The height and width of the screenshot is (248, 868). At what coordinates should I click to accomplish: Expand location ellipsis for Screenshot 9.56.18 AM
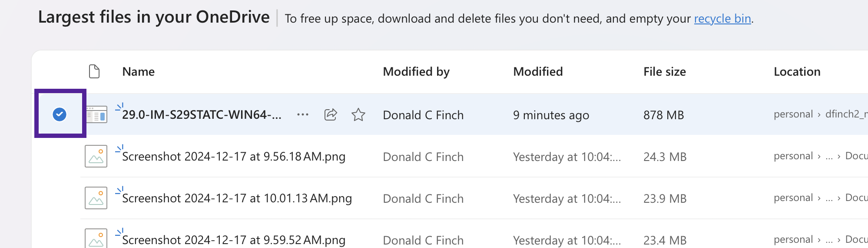[829, 156]
